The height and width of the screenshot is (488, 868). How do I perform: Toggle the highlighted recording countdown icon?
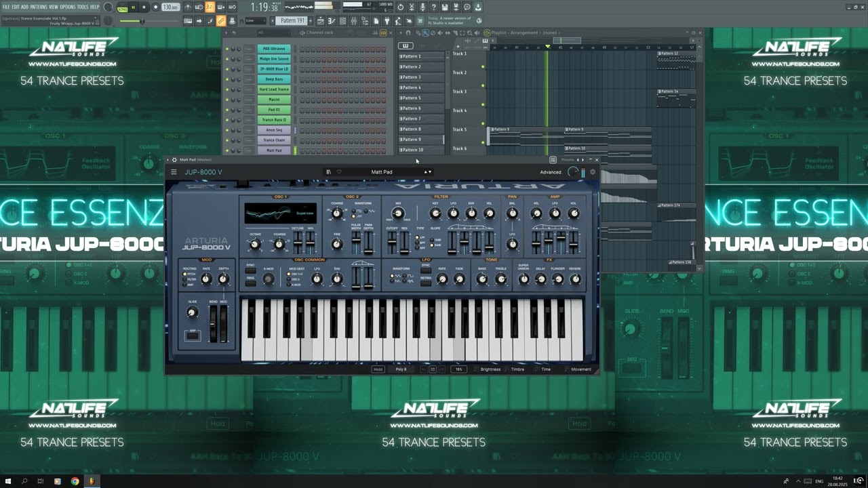point(209,7)
